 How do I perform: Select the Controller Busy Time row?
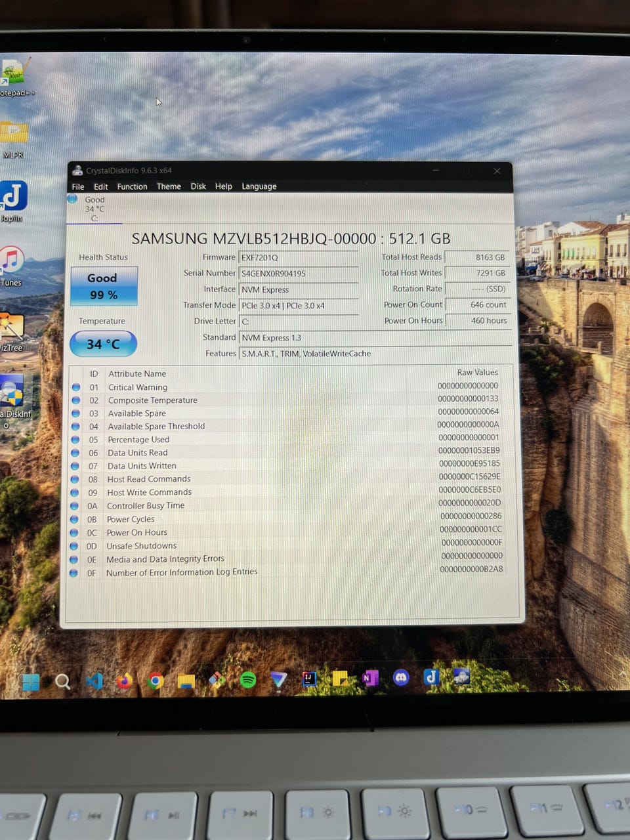(287, 505)
